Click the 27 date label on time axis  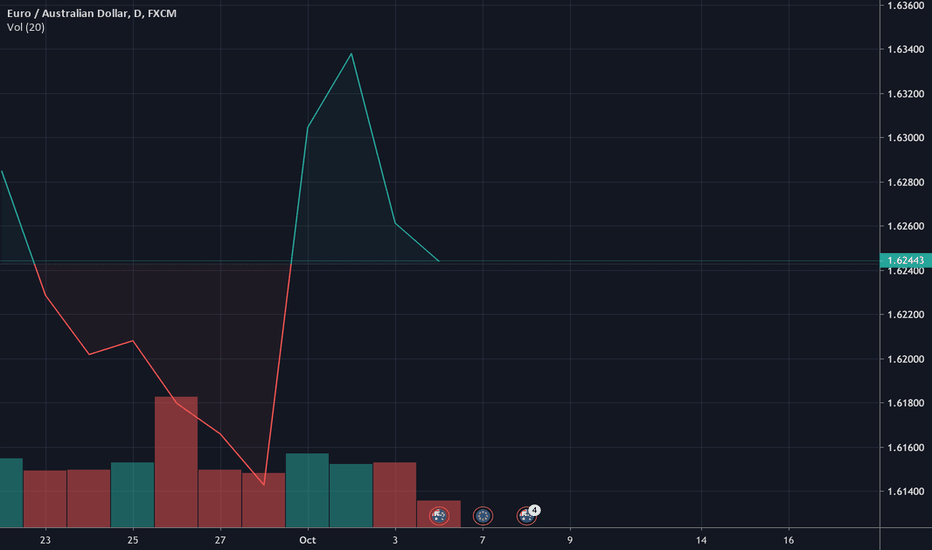pyautogui.click(x=220, y=540)
